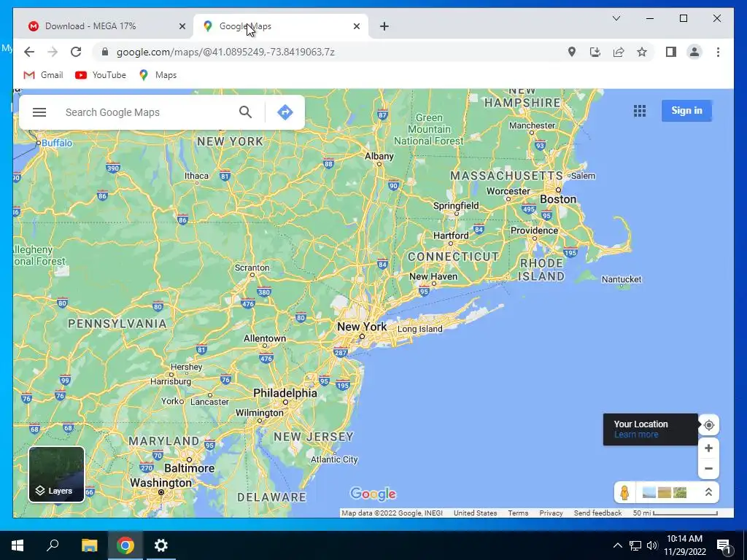Click the magnifier search icon in Maps
747x560 pixels.
pos(245,112)
